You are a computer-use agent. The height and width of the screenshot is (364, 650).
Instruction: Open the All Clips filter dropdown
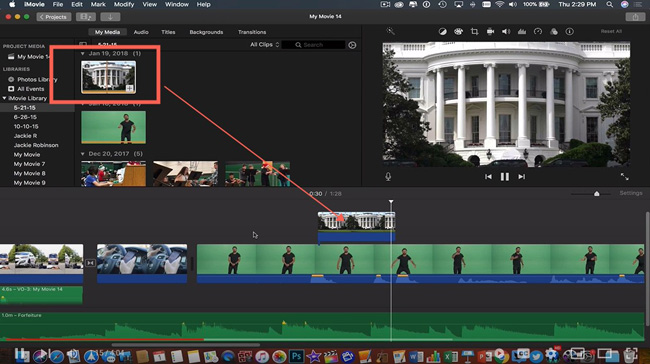[x=264, y=45]
